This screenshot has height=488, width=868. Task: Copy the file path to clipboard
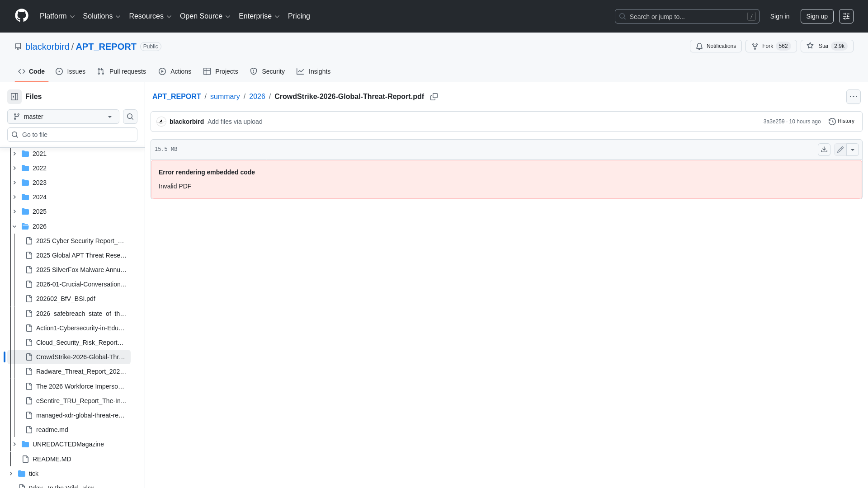[434, 97]
